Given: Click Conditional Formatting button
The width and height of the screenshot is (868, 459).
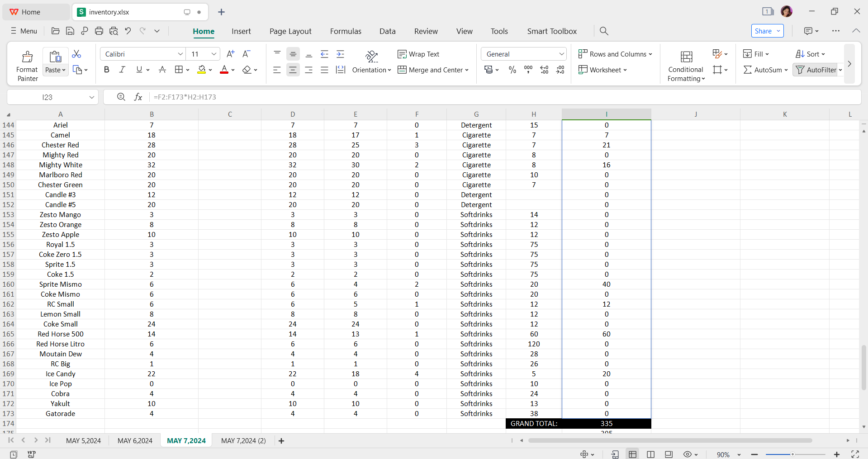Looking at the screenshot, I should 686,66.
